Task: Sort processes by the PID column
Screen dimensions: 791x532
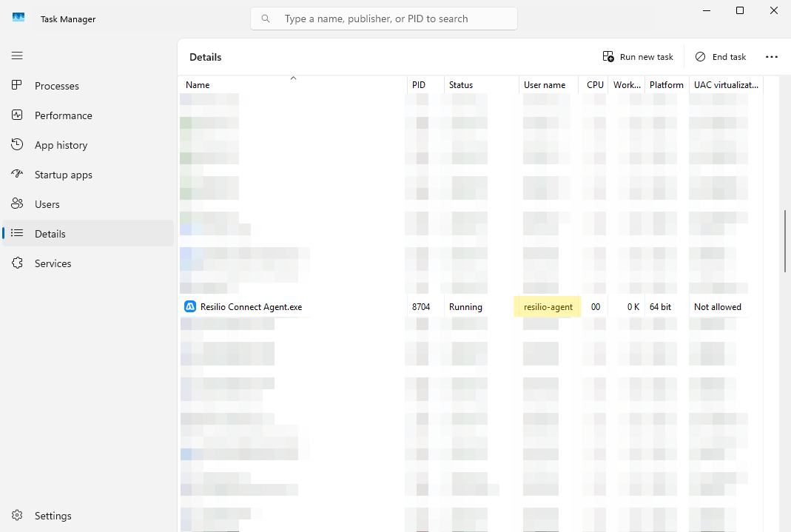Action: 417,84
